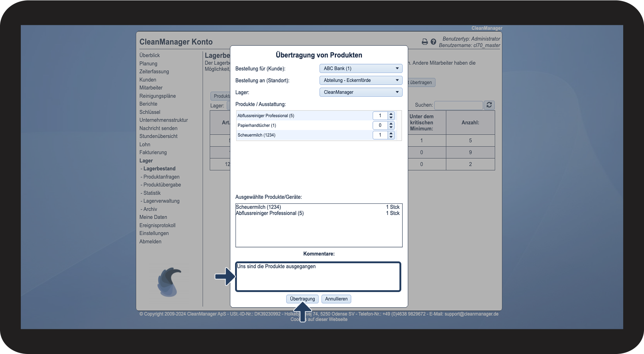Click the Abmelden logout link
The image size is (644, 354).
click(150, 241)
